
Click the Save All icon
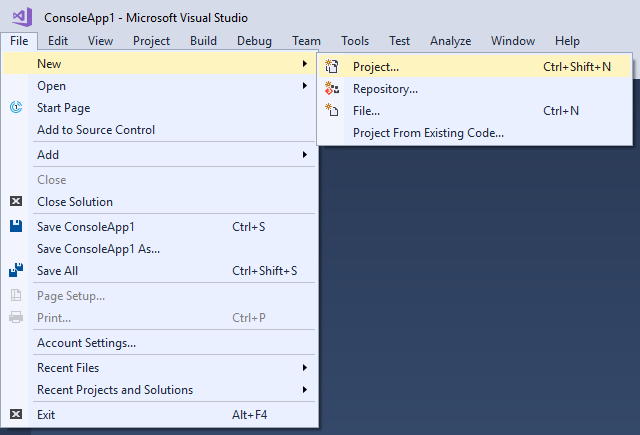pos(16,271)
